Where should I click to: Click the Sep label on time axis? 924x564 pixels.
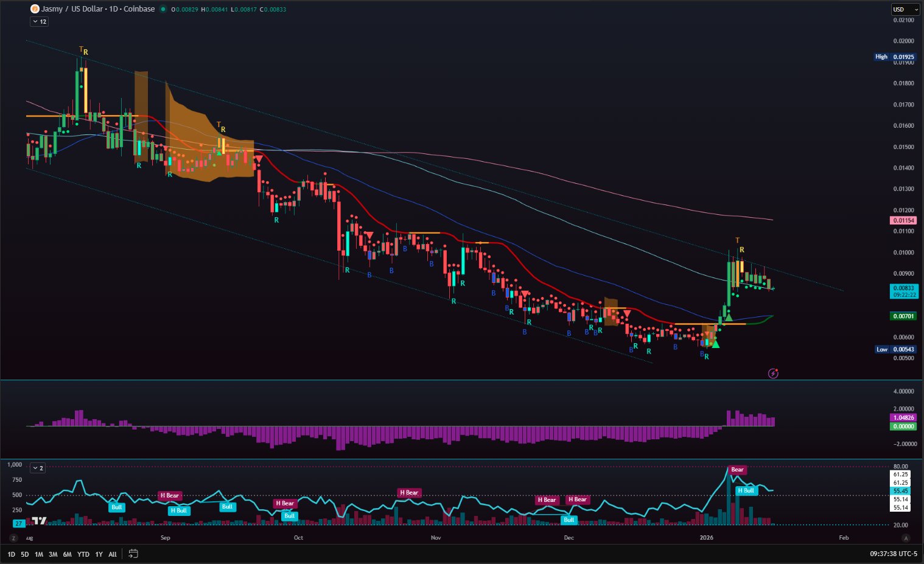tap(165, 538)
